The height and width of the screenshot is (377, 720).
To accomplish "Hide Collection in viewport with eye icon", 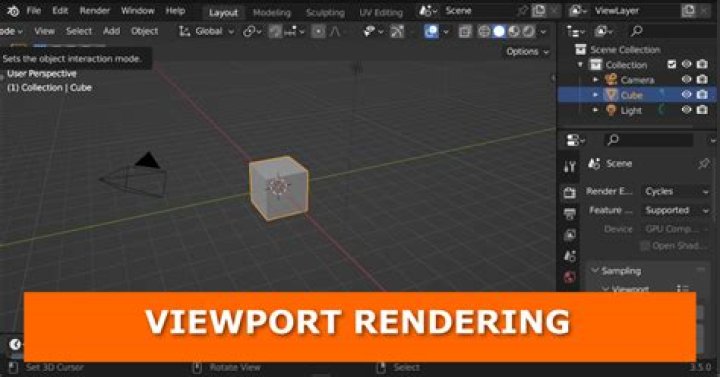I will coord(686,64).
